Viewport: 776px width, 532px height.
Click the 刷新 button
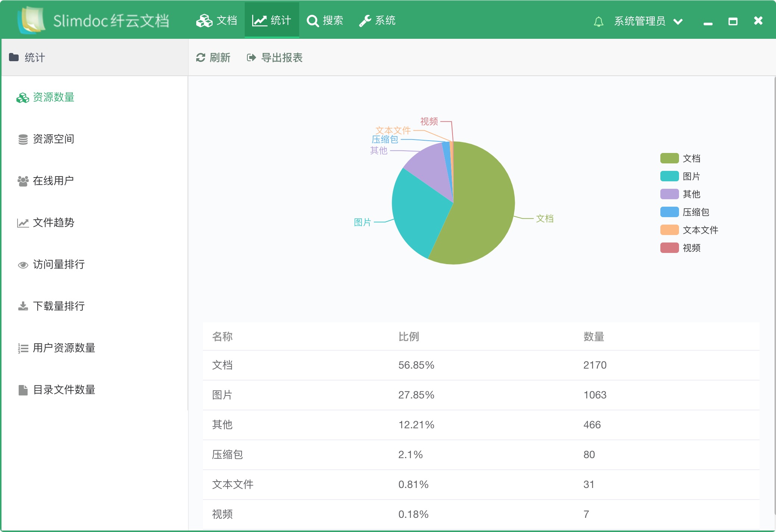click(x=213, y=57)
